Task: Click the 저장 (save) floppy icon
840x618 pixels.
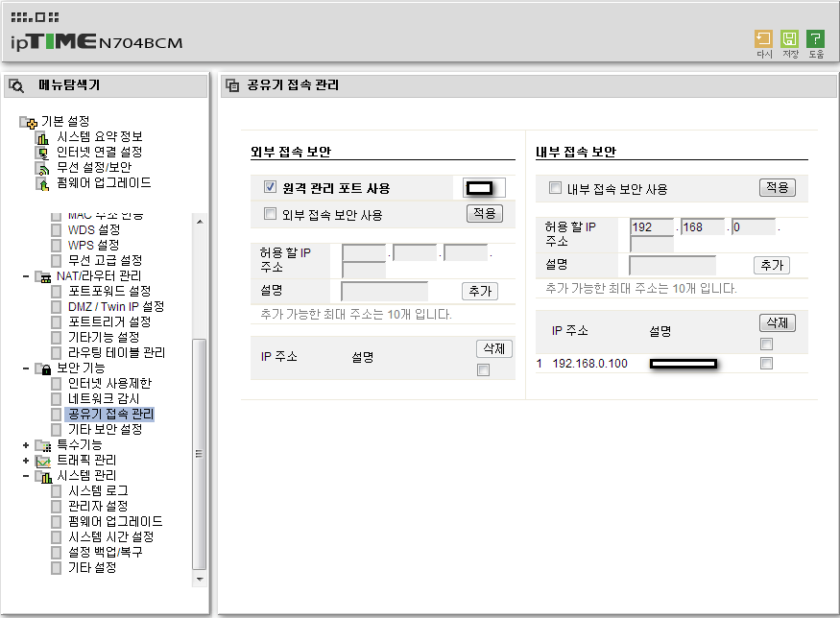Action: click(x=790, y=38)
